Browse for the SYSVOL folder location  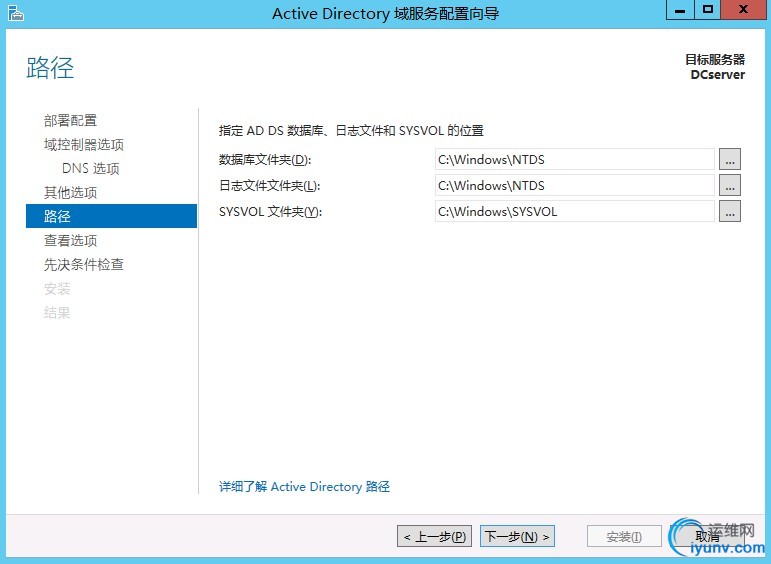730,211
